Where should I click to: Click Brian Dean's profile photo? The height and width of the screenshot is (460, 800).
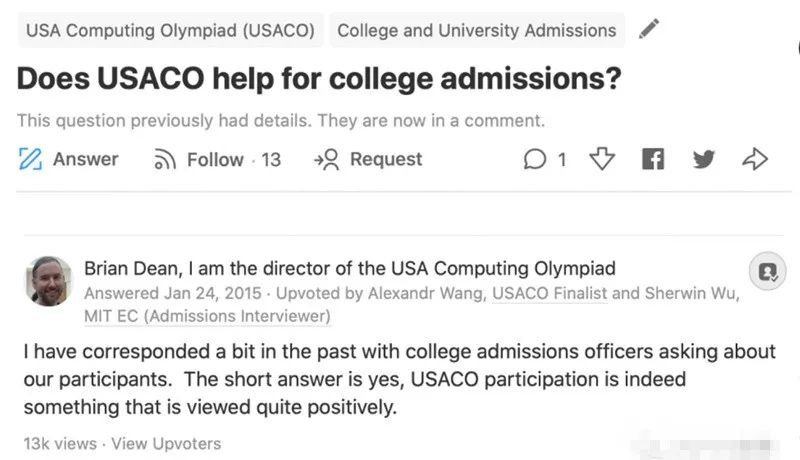pyautogui.click(x=49, y=281)
